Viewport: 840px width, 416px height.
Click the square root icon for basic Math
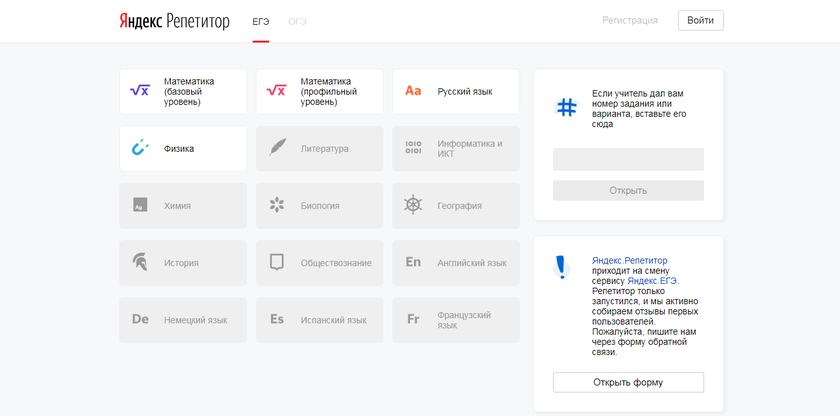click(x=140, y=91)
